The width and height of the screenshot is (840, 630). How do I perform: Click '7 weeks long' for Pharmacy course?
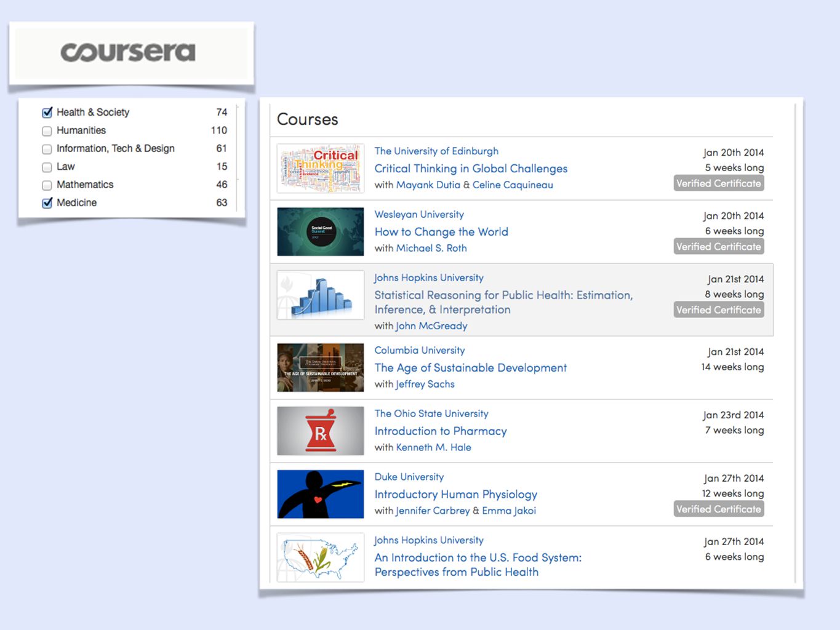735,430
